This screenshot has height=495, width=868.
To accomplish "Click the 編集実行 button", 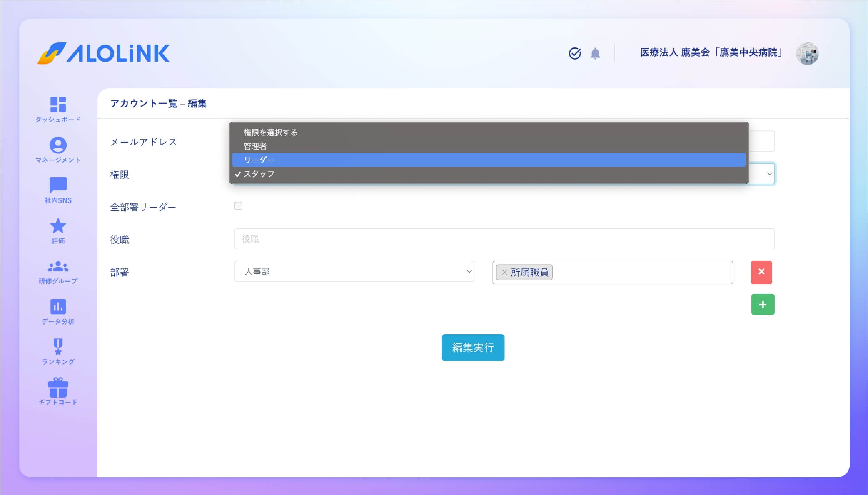I will (x=473, y=347).
